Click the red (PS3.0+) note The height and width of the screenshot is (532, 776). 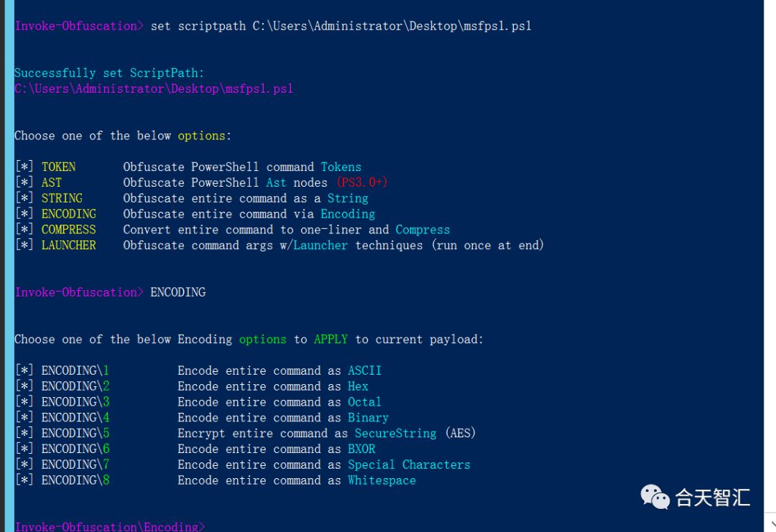[361, 182]
